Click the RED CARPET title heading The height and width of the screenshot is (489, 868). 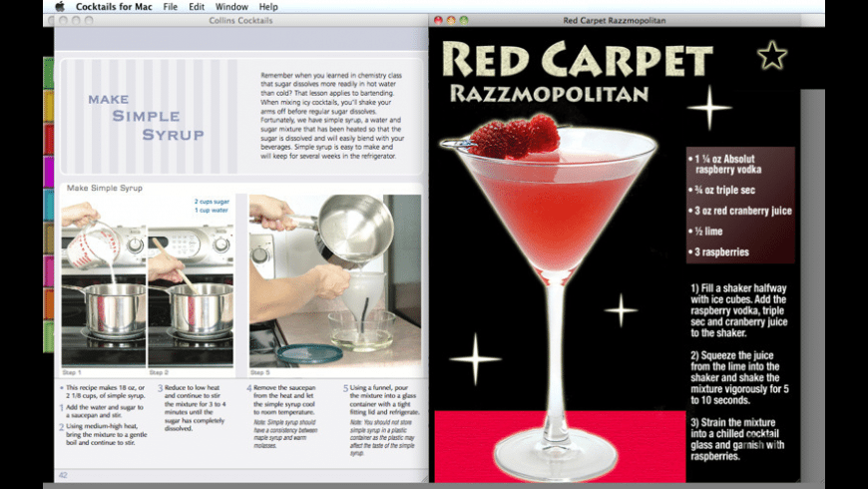(578, 59)
